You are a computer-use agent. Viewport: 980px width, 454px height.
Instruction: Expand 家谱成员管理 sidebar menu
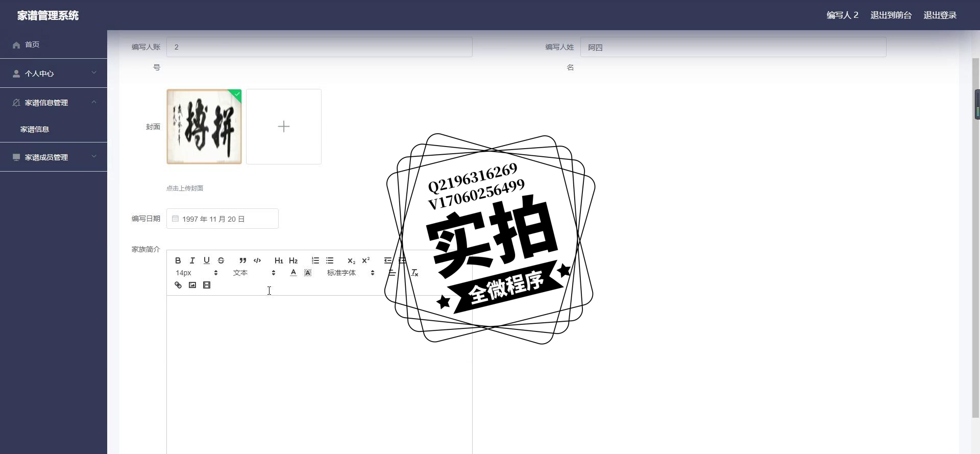(x=54, y=157)
